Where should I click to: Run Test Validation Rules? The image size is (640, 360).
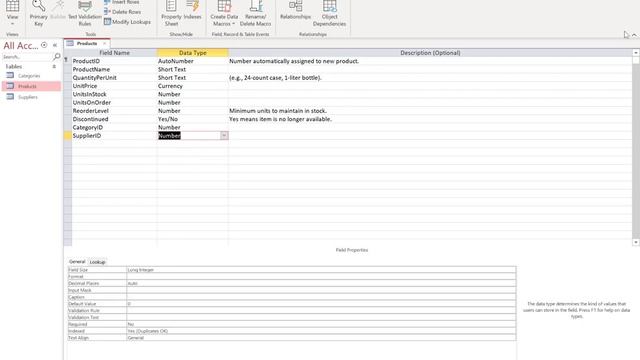click(84, 13)
